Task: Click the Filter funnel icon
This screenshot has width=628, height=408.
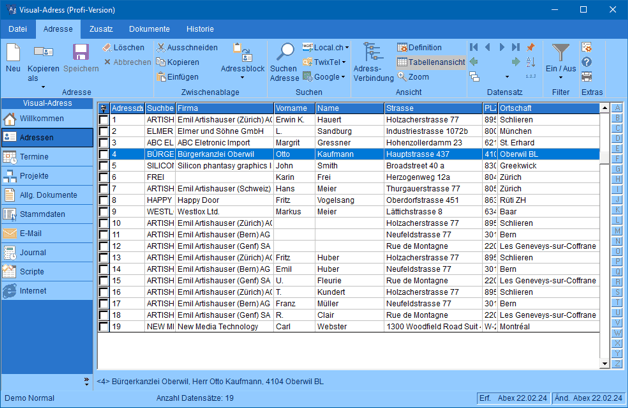Action: (x=560, y=52)
